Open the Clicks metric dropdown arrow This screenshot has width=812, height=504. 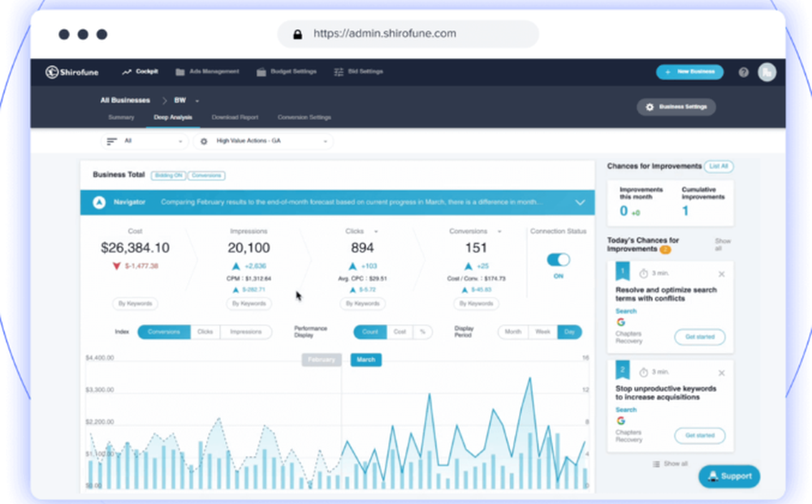click(376, 231)
